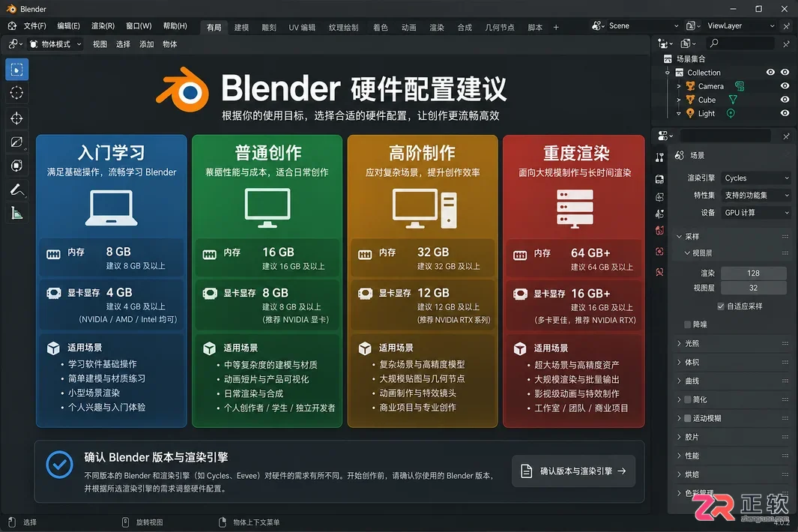Activate the Annotate pencil tool

click(16, 190)
